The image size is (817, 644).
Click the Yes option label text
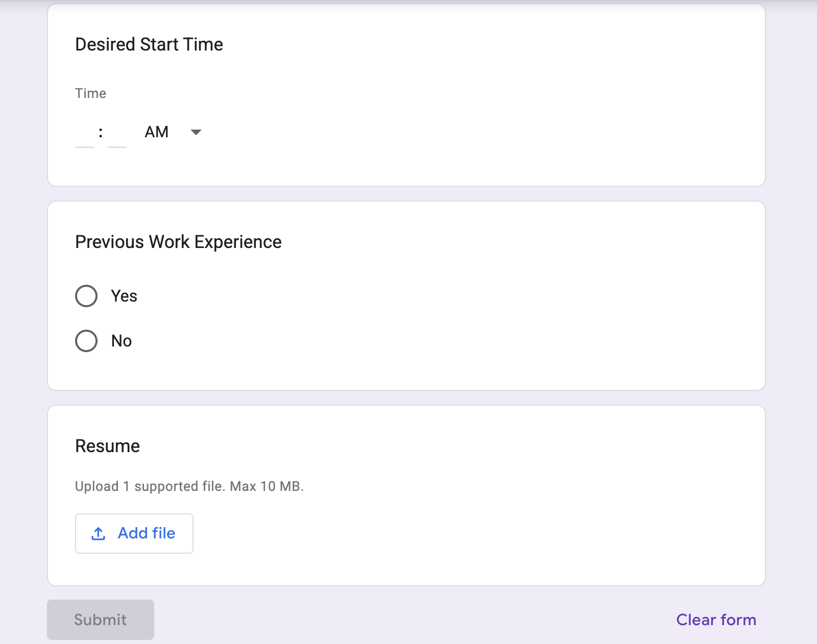tap(124, 295)
